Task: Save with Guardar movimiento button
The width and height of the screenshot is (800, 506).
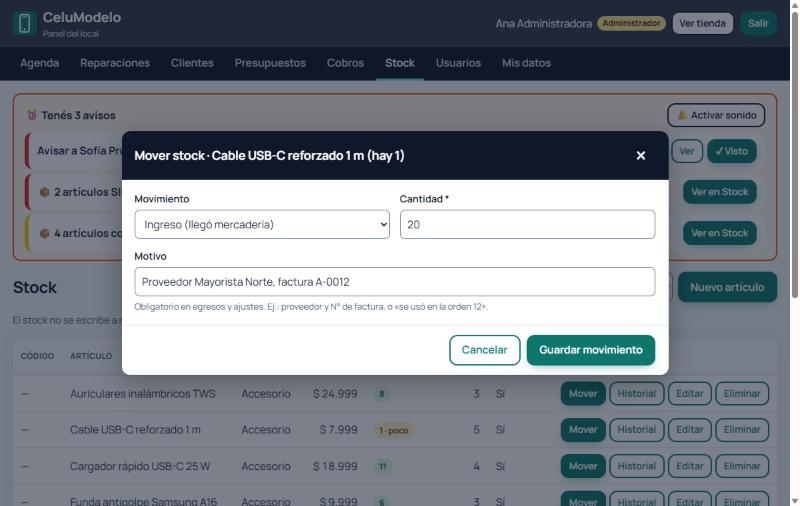Action: point(591,350)
